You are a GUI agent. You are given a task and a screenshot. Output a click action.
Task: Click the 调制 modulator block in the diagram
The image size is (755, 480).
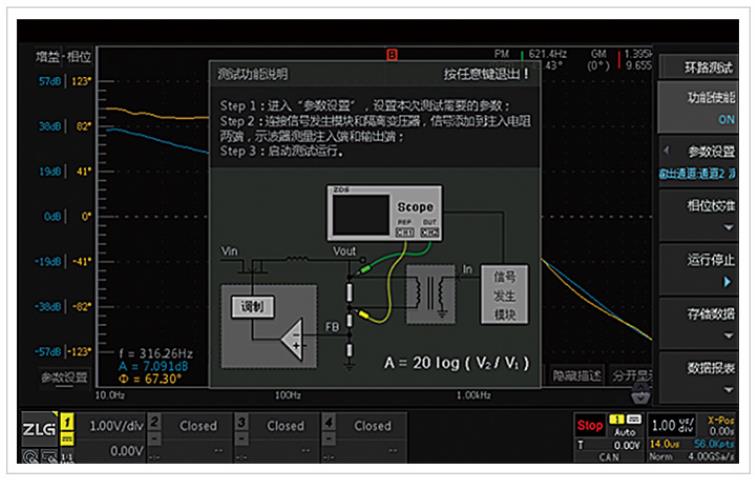tap(252, 307)
